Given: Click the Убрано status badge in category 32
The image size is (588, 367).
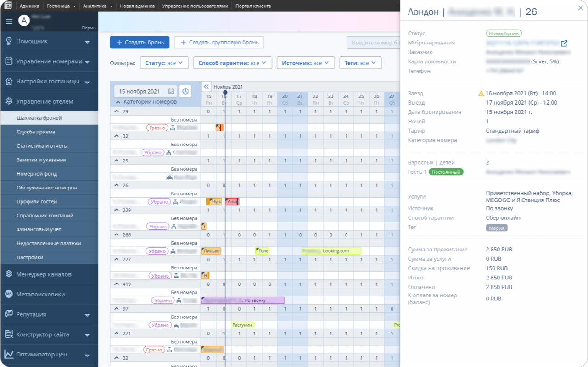Looking at the screenshot, I should (153, 153).
